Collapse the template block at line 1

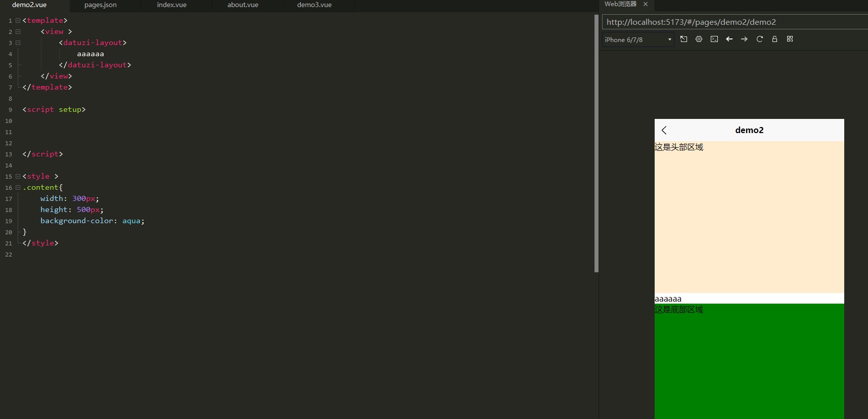coord(18,21)
